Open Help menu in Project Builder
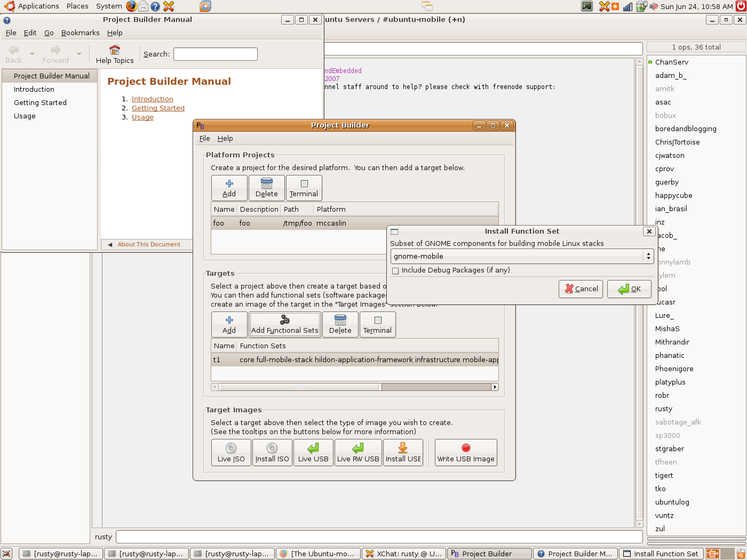This screenshot has width=747, height=560. point(225,138)
